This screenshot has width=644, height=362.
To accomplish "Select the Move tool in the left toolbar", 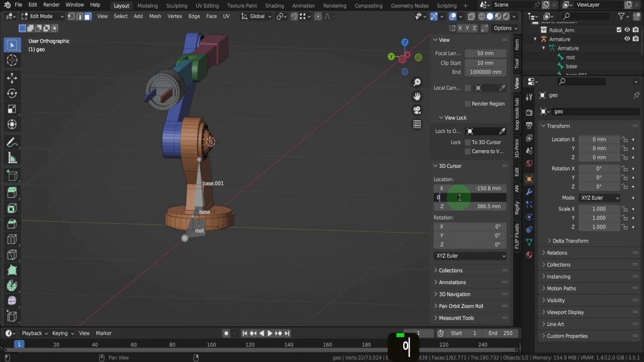I will click(12, 77).
